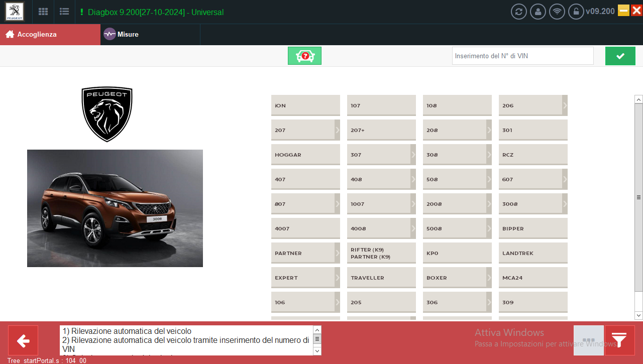Expand the 3008 model chevron
This screenshot has width=643, height=364.
click(x=565, y=204)
